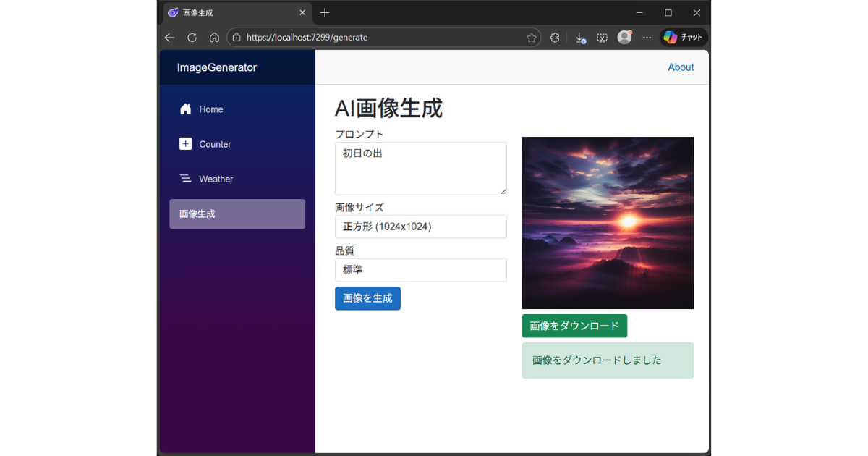868x456 pixels.
Task: Navigate to Home in the sidebar
Action: [210, 109]
